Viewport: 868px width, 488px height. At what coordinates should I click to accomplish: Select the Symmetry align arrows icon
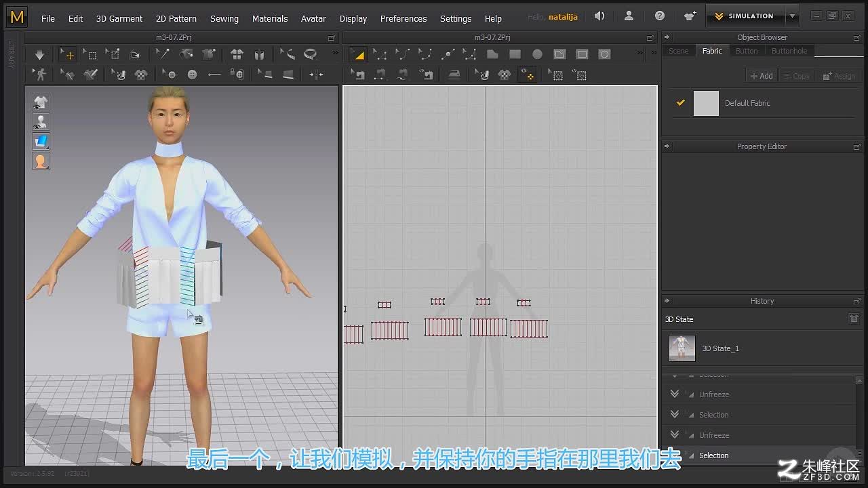point(316,75)
